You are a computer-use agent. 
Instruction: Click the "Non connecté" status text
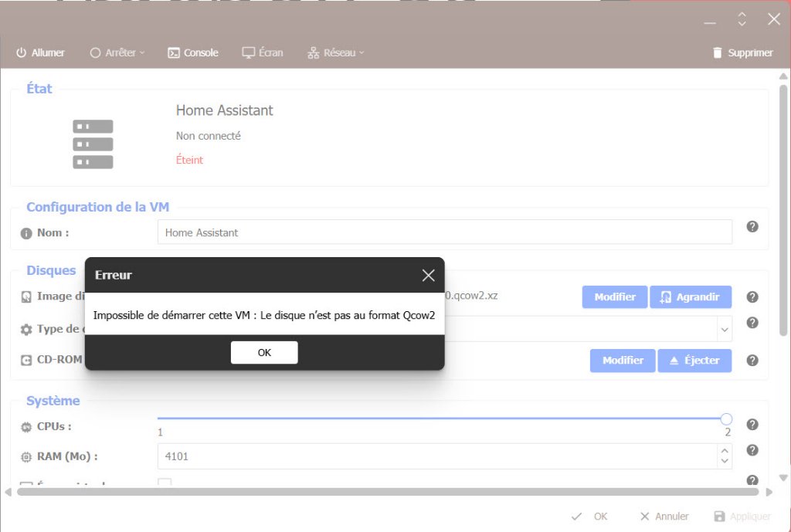tap(209, 136)
